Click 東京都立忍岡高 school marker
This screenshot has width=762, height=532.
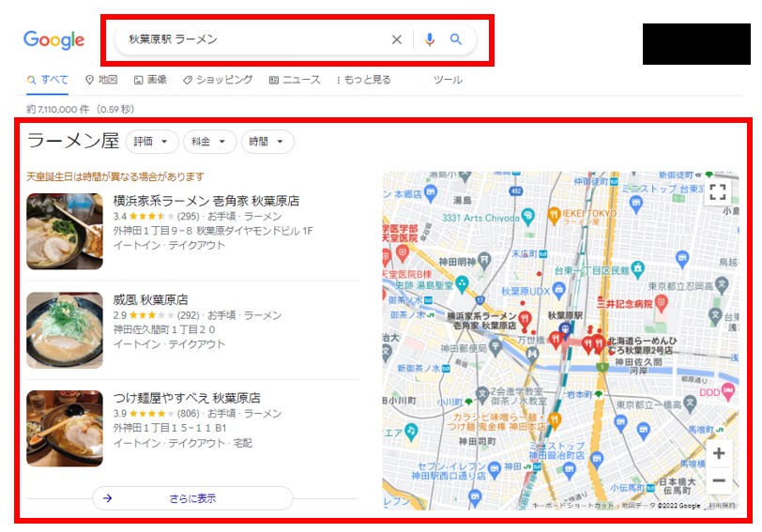click(x=723, y=283)
